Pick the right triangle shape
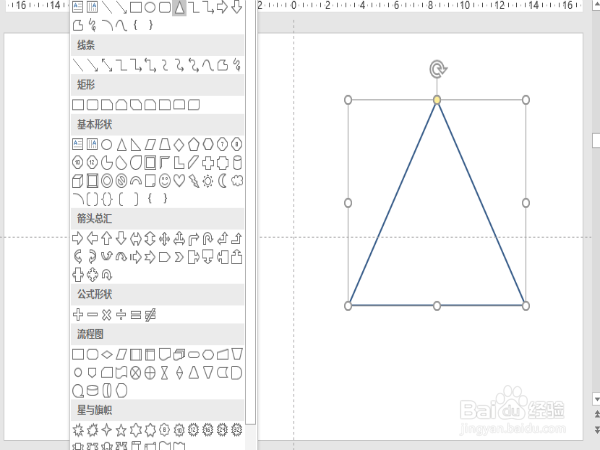The width and height of the screenshot is (600, 450). (136, 145)
